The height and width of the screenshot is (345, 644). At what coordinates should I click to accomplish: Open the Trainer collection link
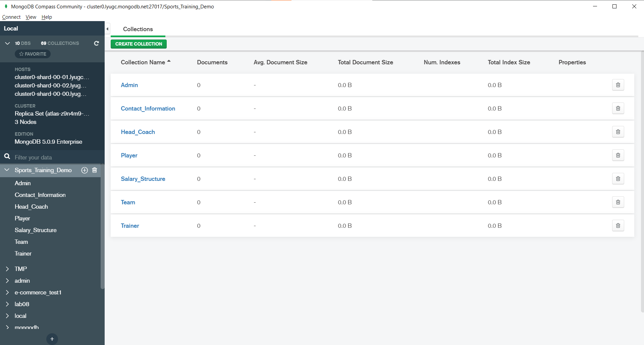[x=130, y=226]
